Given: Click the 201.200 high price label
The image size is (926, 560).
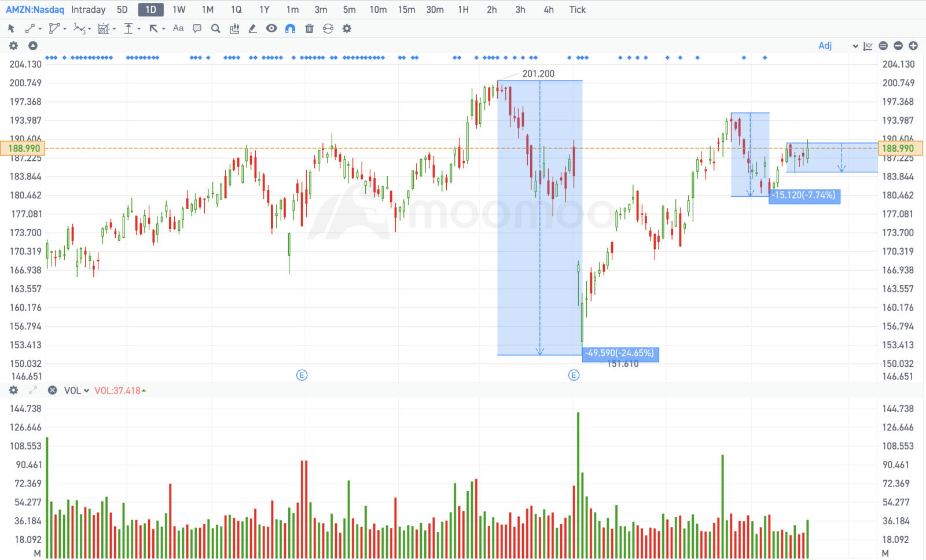Looking at the screenshot, I should click(x=538, y=73).
